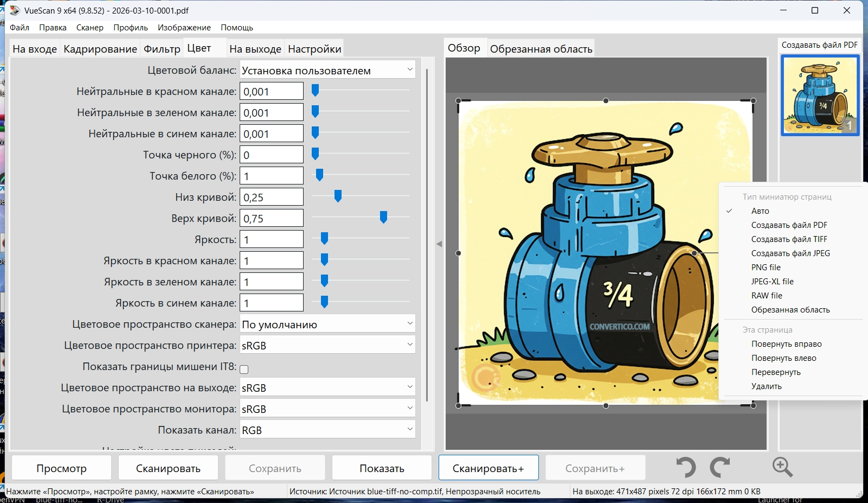Click the VueScan app icon in title bar
The width and height of the screenshot is (868, 503).
click(x=15, y=10)
